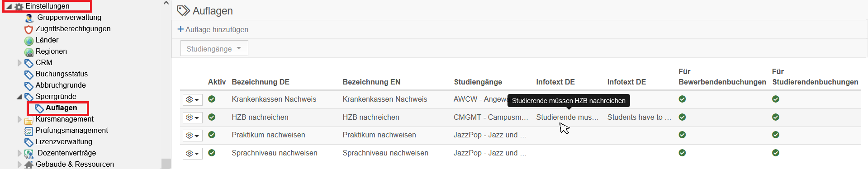
Task: Toggle Aktiv checkmark for Krankenkassen Nachweis
Action: [212, 99]
